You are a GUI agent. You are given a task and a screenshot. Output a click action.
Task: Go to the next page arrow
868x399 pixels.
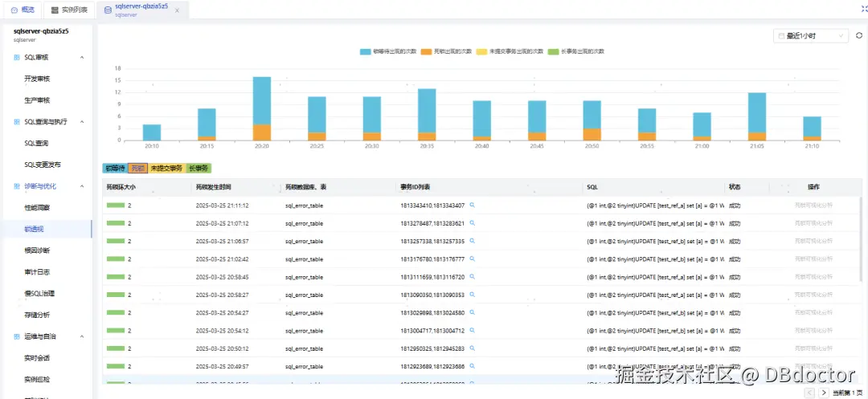824,393
